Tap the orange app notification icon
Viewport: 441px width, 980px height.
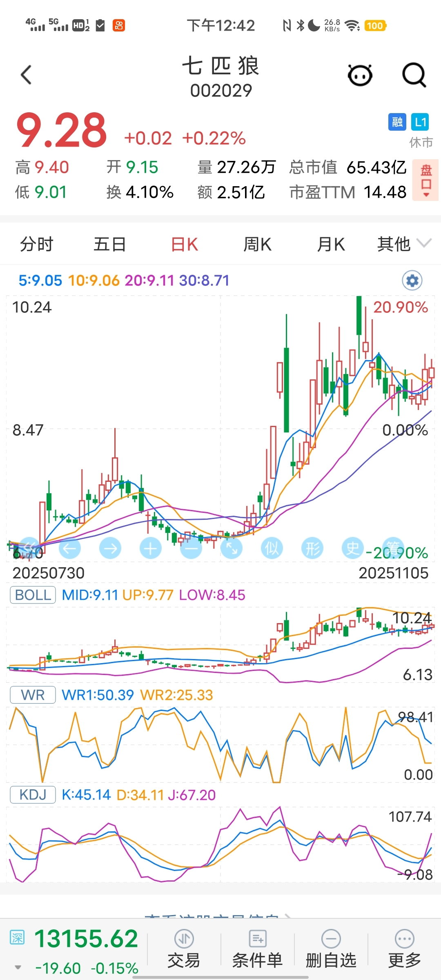(119, 25)
